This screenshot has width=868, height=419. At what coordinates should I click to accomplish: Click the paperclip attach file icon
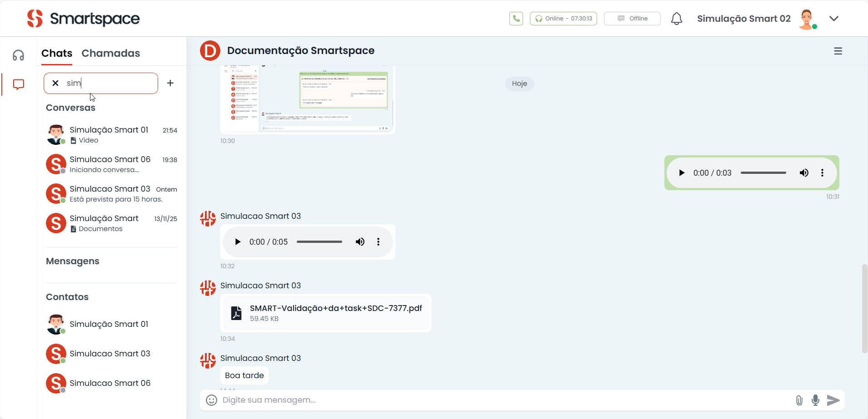(x=799, y=400)
